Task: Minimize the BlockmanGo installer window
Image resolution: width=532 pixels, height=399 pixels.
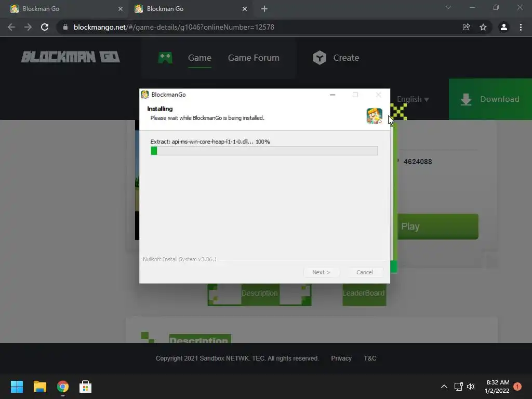Action: point(332,95)
